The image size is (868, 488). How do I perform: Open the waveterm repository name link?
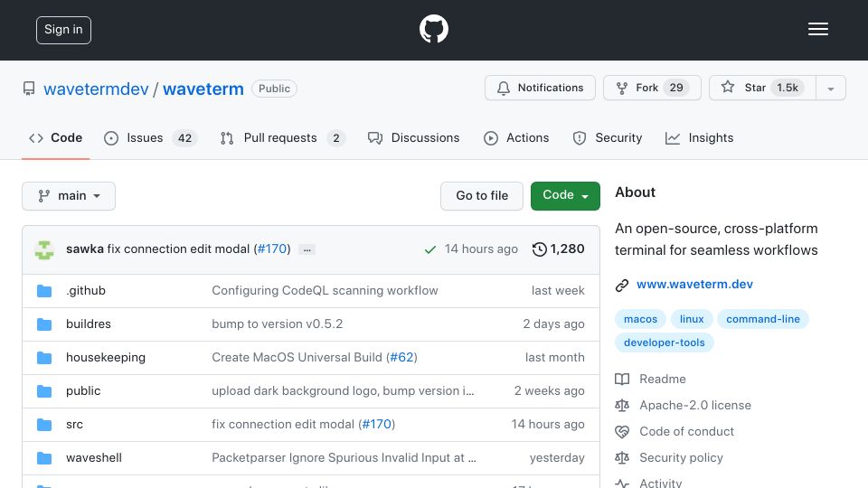click(203, 89)
